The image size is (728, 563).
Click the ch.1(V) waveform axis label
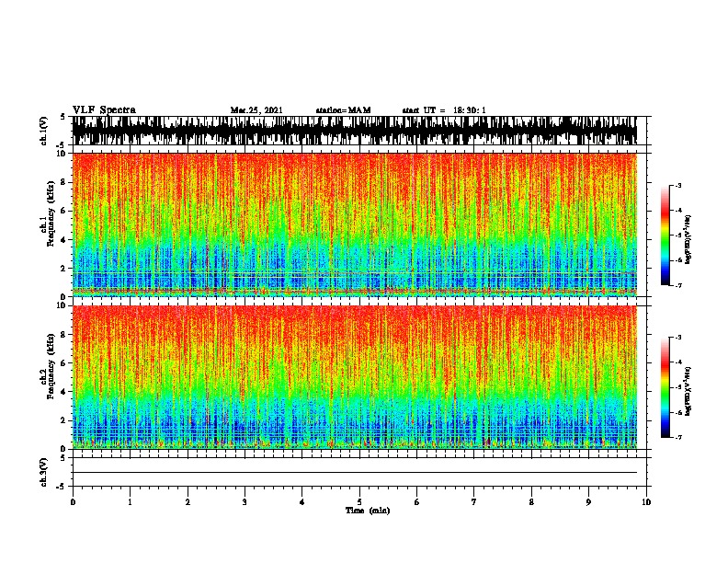[x=44, y=131]
